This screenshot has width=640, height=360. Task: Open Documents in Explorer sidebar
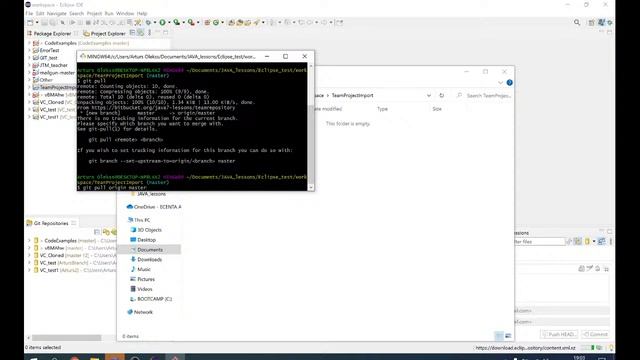tap(149, 249)
